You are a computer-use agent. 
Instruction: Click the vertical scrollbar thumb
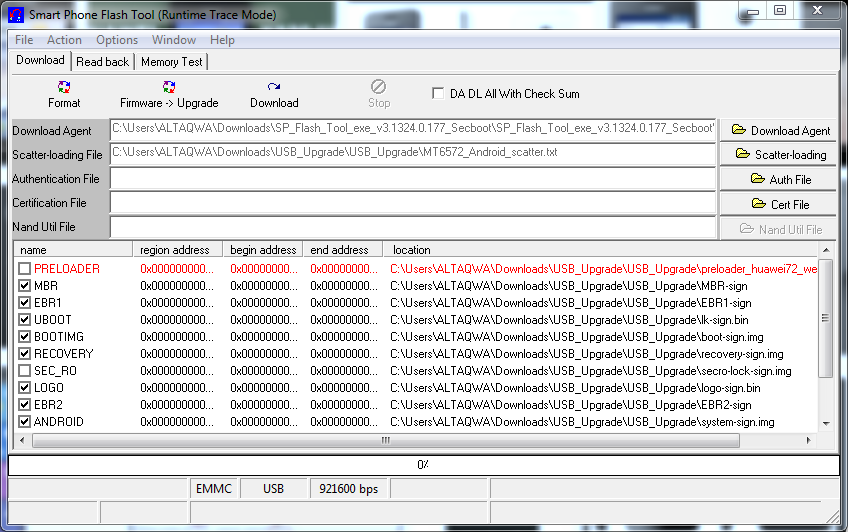pyautogui.click(x=826, y=318)
